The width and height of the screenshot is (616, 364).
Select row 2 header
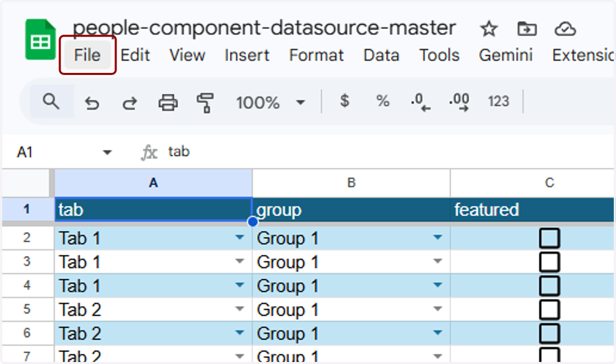[27, 238]
